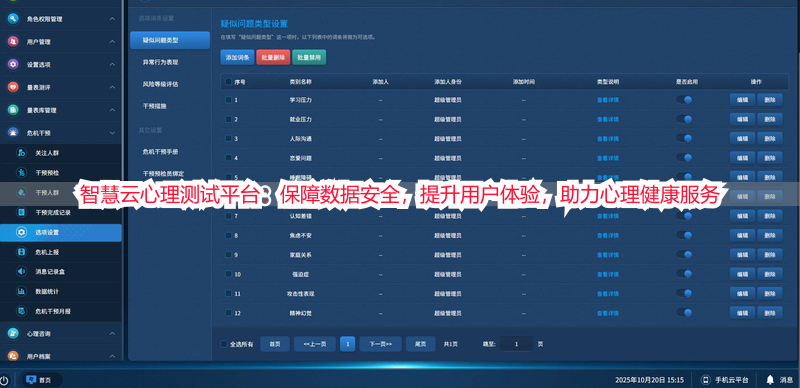The height and width of the screenshot is (388, 800).
Task: Tick the 全选所有 checkbox
Action: click(x=223, y=344)
